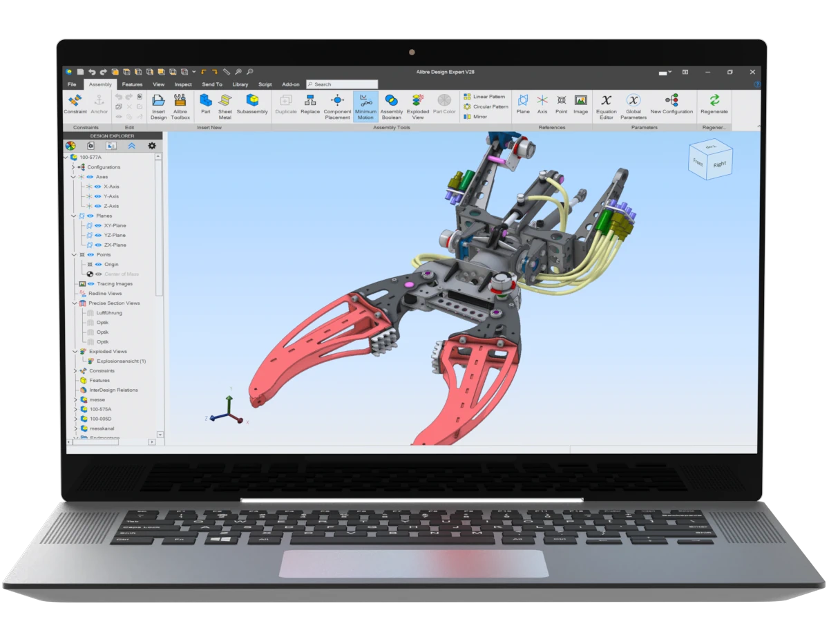Screen dimensions: 829x644
Task: Select the Constraint tool in the ribbon
Action: (75, 102)
